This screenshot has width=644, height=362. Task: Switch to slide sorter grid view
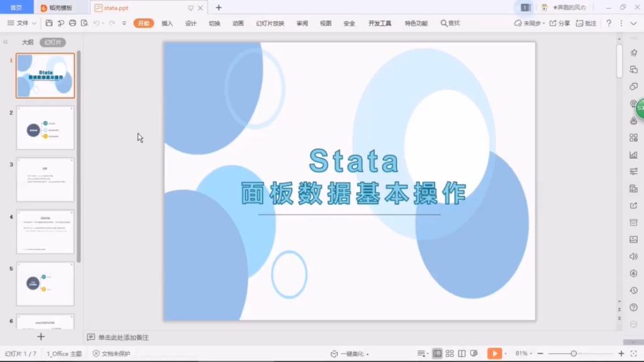(450, 354)
